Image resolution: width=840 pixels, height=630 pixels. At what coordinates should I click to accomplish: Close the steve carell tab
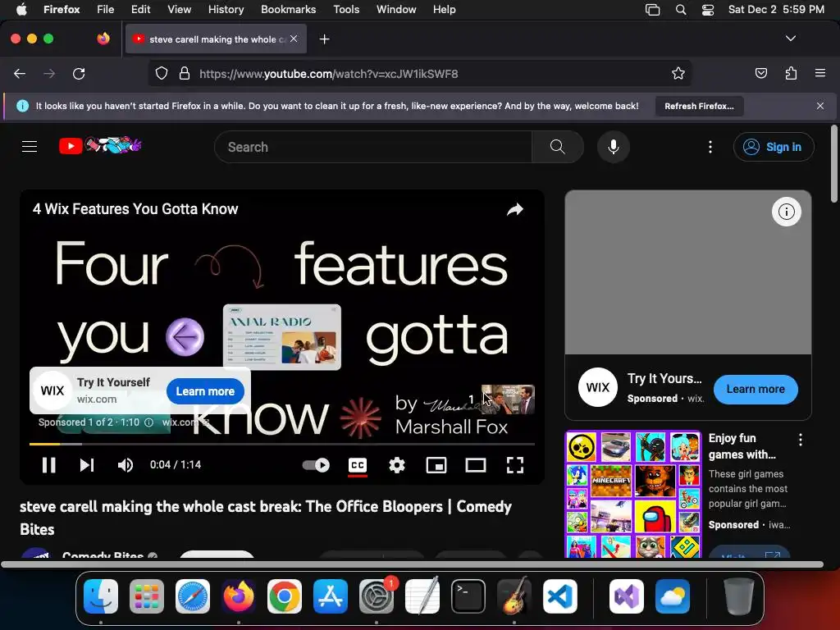coord(294,39)
